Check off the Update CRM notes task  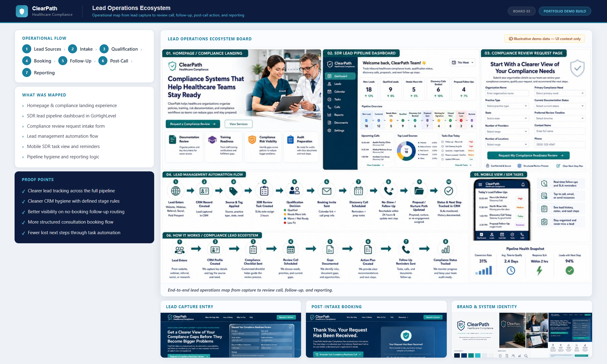pos(443,159)
